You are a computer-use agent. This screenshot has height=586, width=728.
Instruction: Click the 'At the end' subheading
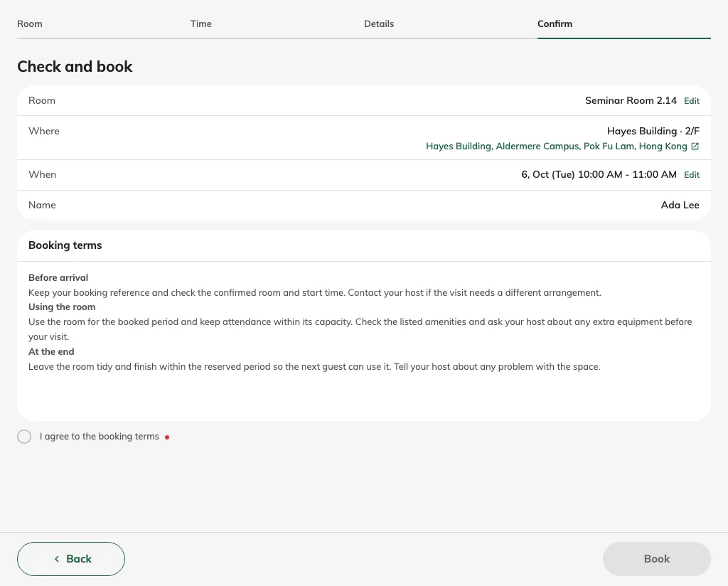click(51, 351)
